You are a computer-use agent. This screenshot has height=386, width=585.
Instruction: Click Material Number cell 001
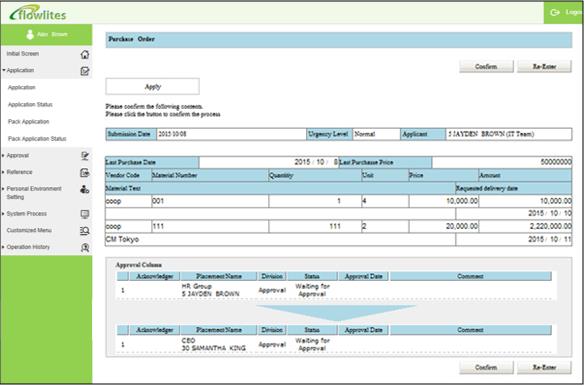(x=210, y=201)
